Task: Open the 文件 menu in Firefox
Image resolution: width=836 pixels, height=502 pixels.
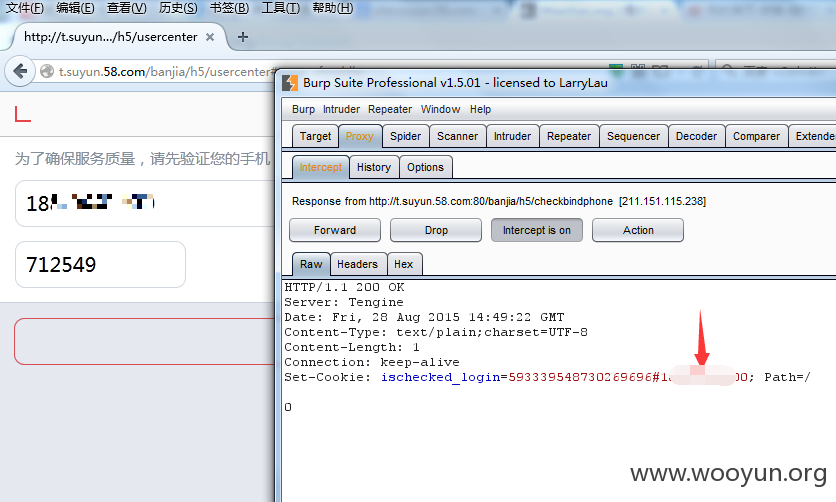Action: [x=25, y=7]
